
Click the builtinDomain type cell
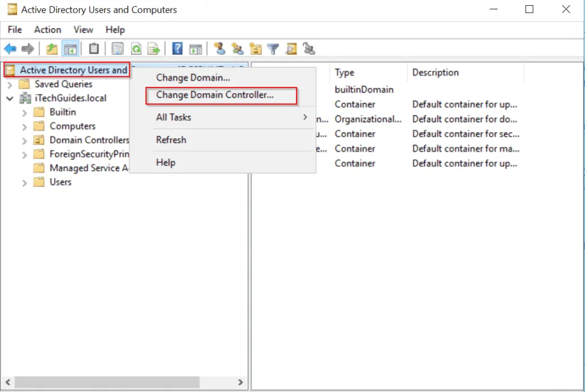pyautogui.click(x=364, y=90)
